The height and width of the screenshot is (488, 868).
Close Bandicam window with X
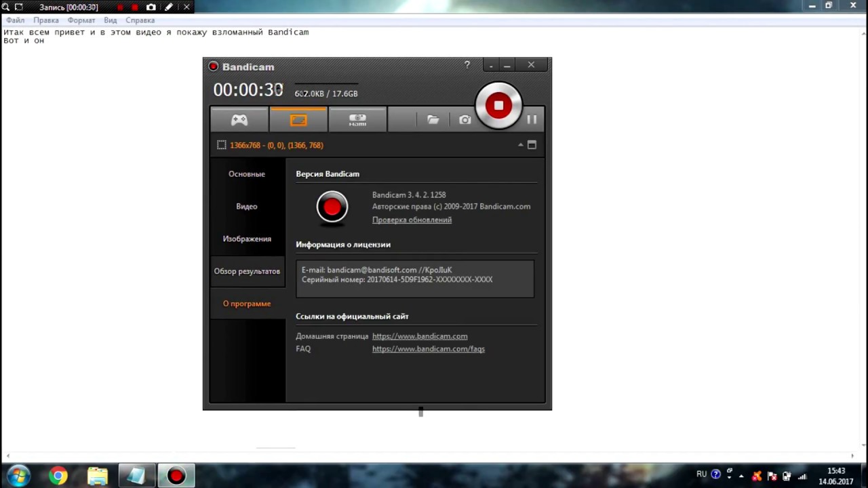pyautogui.click(x=531, y=65)
